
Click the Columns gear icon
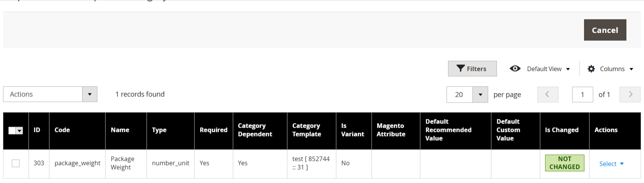pos(591,69)
